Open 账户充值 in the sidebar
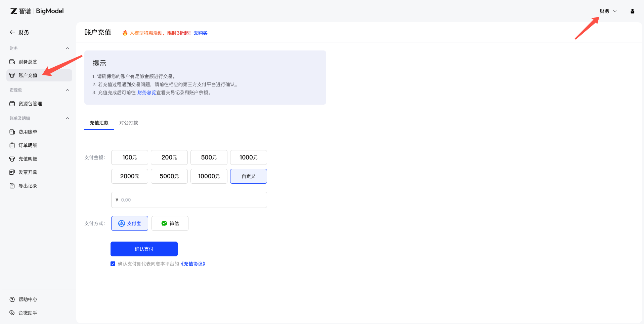 (39, 75)
